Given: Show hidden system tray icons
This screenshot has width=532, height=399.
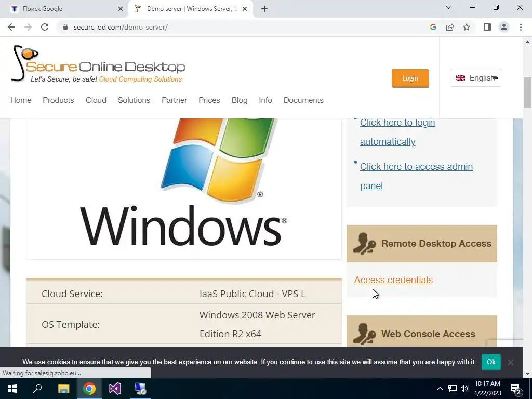Looking at the screenshot, I should click(x=440, y=389).
